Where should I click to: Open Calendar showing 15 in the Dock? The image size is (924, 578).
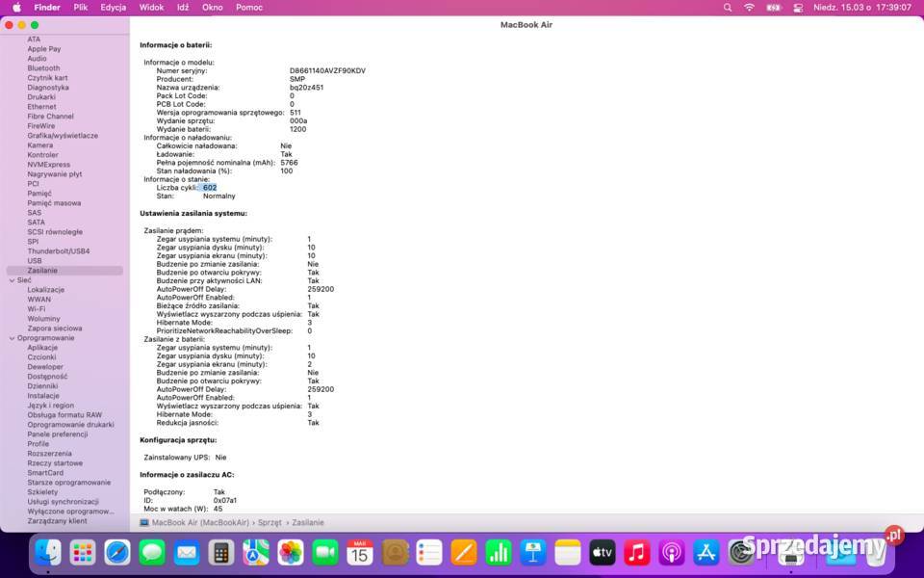(359, 553)
